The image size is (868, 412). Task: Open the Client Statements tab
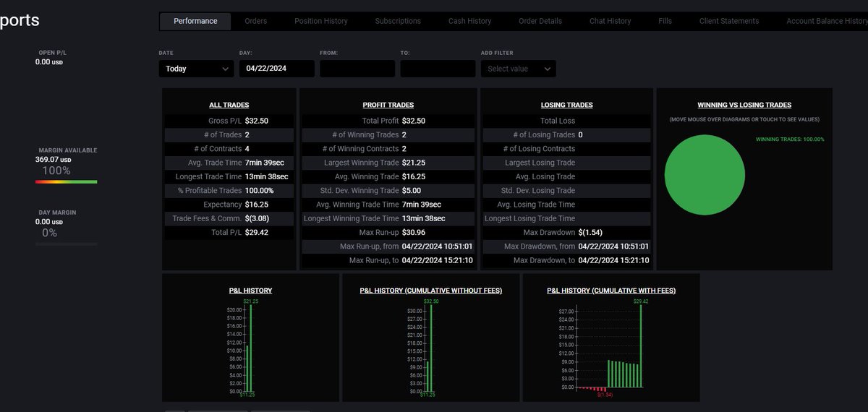tap(729, 21)
